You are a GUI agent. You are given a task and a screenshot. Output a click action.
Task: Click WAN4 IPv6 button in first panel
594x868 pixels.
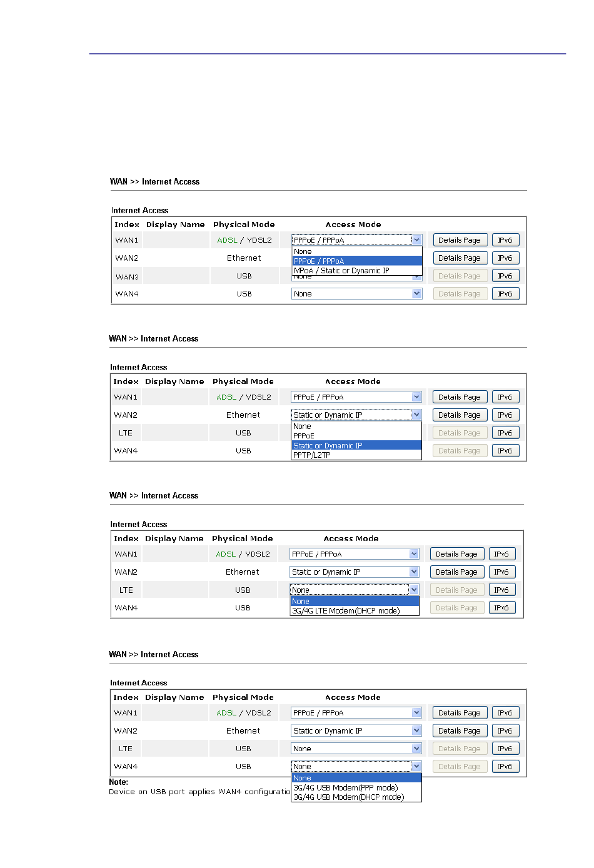coord(505,294)
